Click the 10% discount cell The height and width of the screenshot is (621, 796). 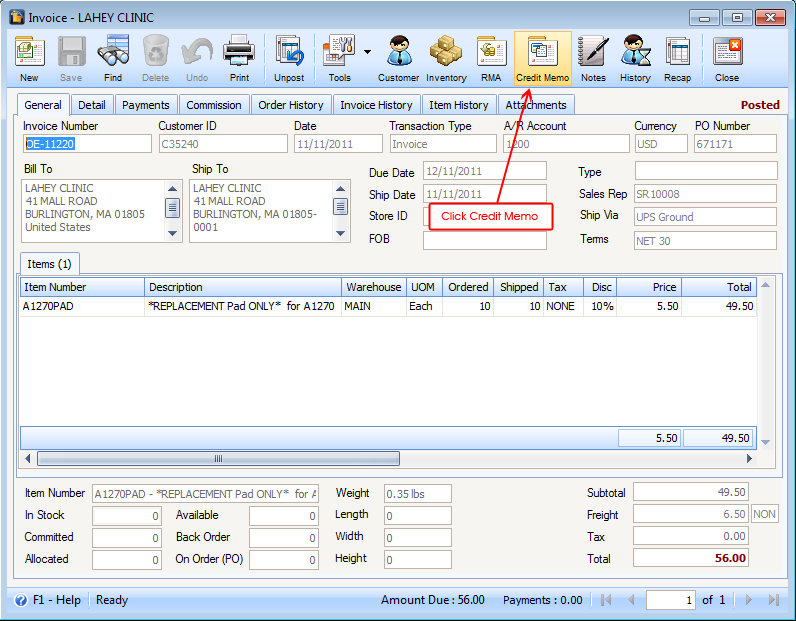point(600,306)
